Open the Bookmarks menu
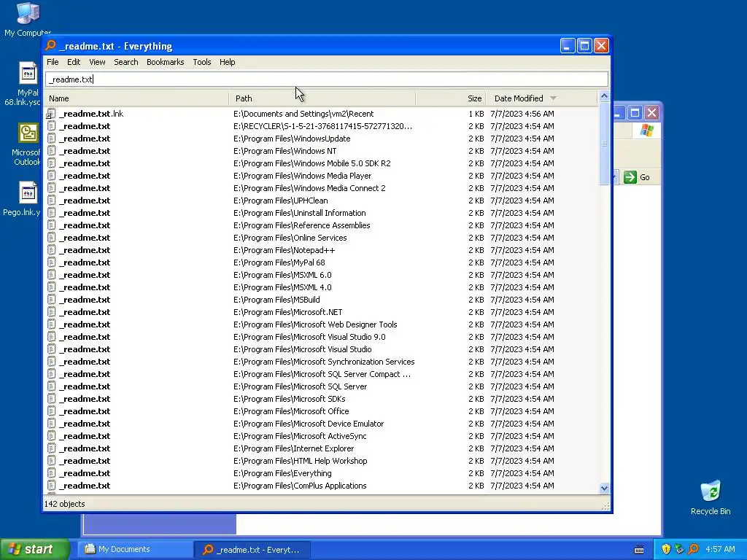This screenshot has height=560, width=747. pyautogui.click(x=165, y=62)
